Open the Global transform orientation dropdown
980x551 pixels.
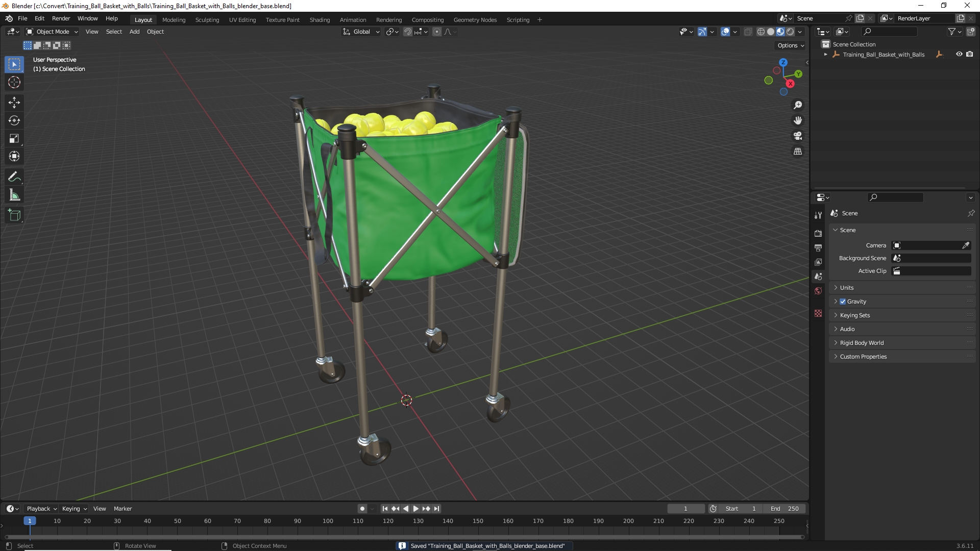pyautogui.click(x=361, y=32)
